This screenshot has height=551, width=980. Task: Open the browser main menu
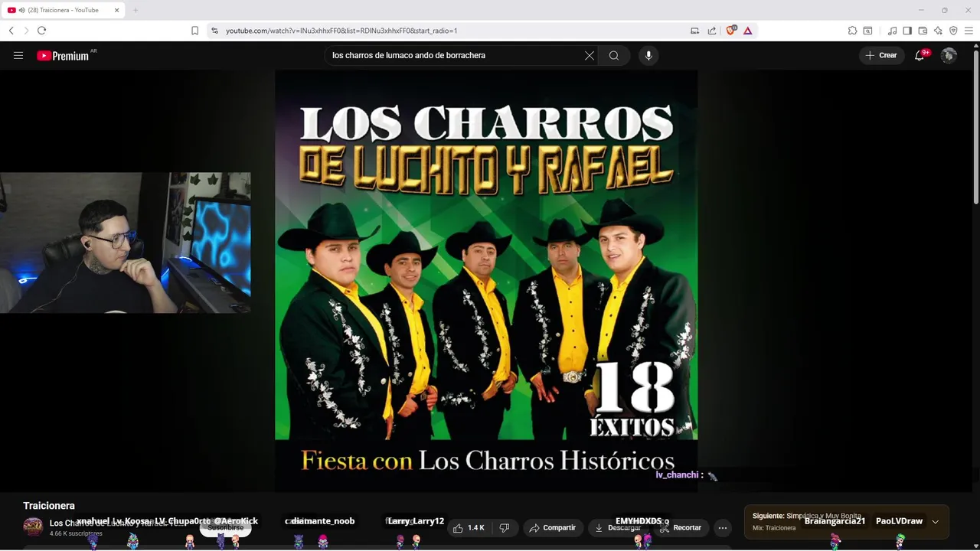(969, 31)
